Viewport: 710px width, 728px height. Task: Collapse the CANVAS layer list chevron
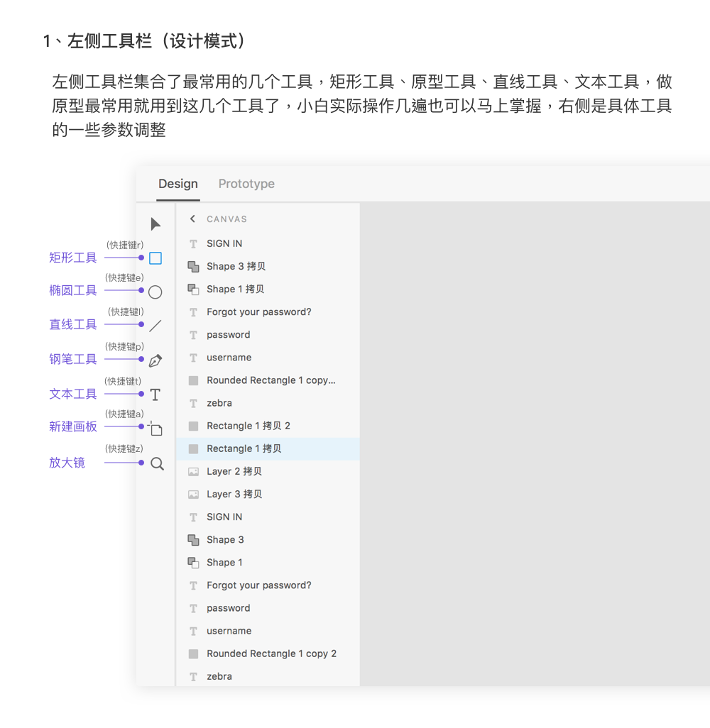point(193,219)
